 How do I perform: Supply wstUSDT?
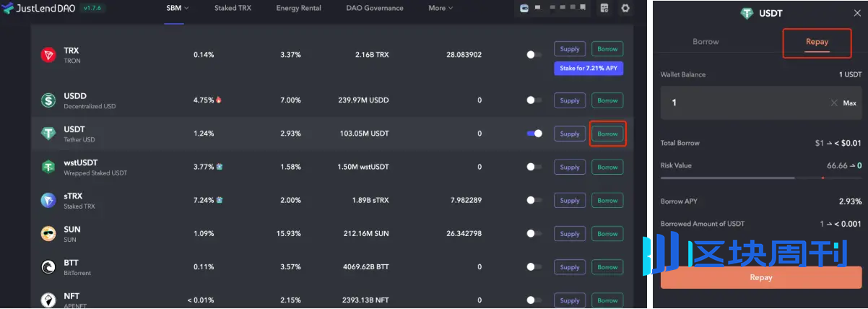coord(570,167)
